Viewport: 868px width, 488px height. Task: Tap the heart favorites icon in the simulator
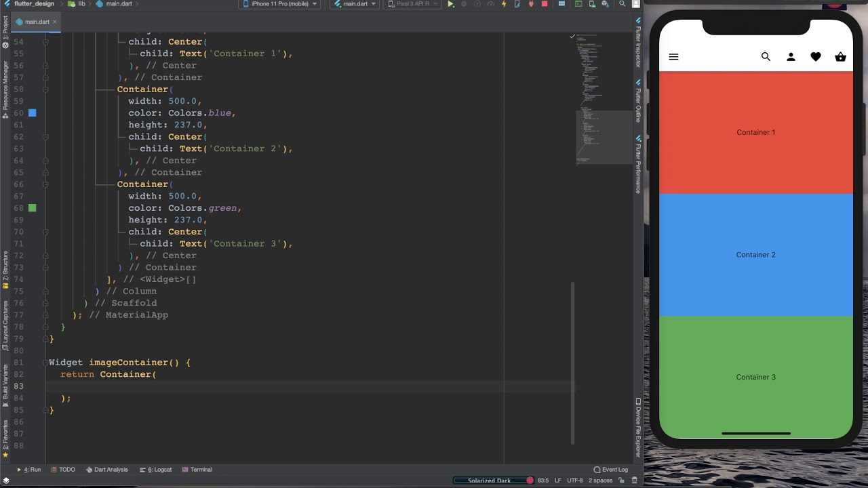coord(816,57)
